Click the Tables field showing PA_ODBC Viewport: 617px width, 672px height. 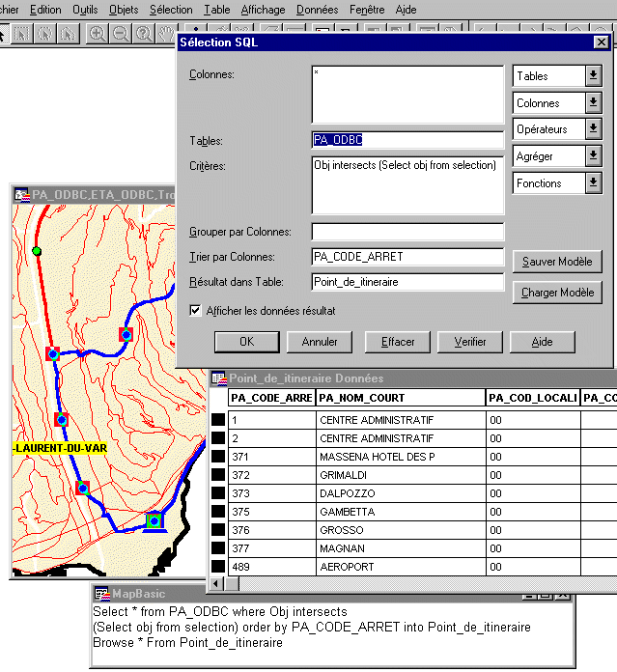[x=407, y=140]
